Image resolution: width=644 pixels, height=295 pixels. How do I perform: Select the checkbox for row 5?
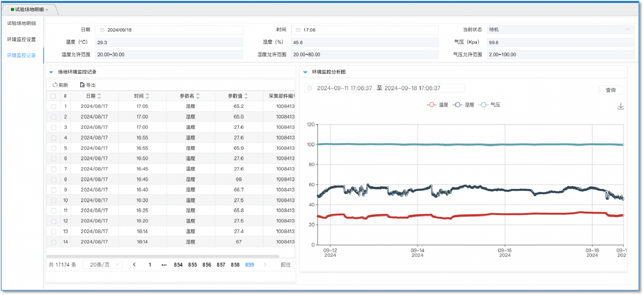click(x=53, y=148)
